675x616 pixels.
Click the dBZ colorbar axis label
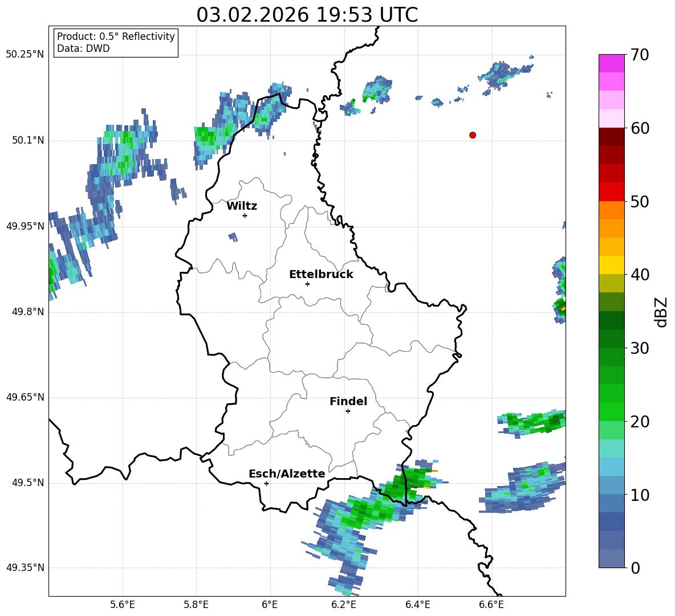pos(662,312)
